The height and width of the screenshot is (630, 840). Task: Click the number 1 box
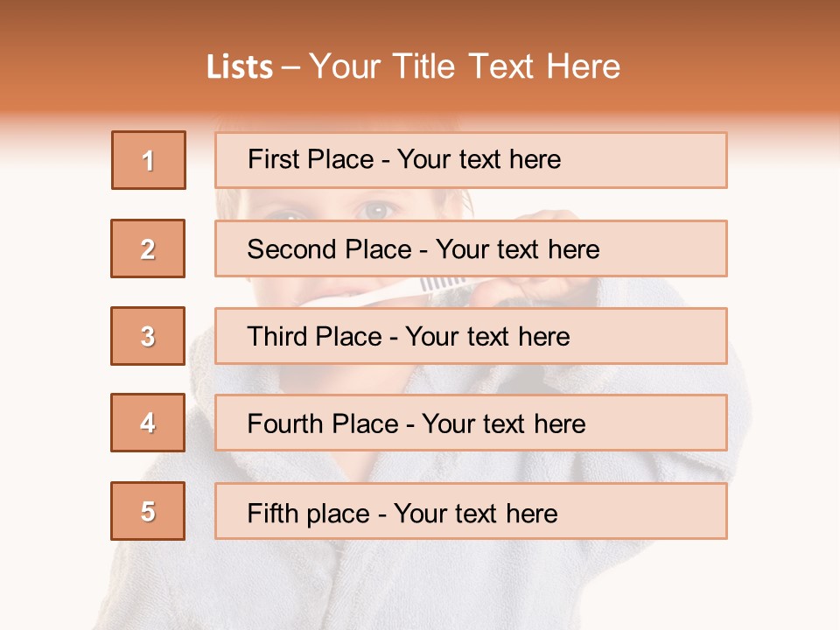[149, 160]
